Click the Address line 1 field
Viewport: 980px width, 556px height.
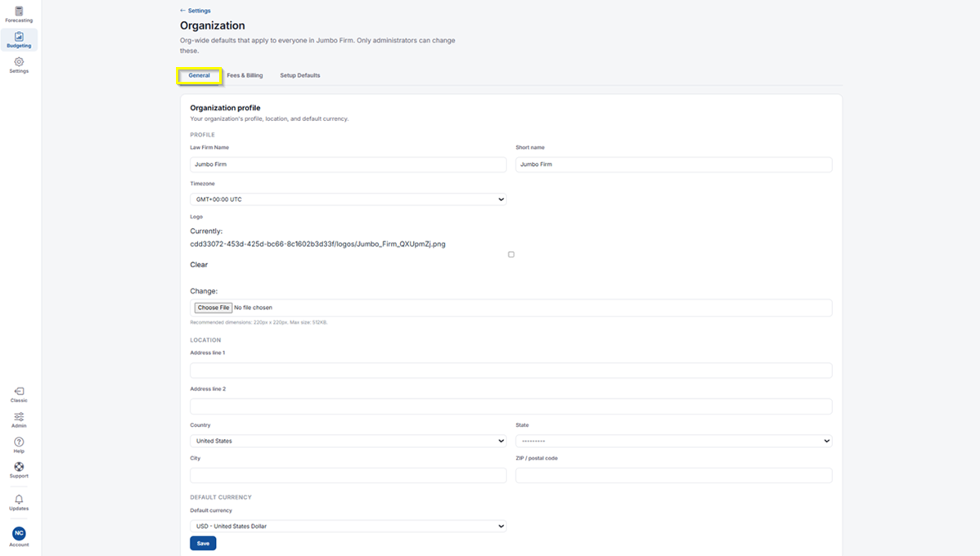pyautogui.click(x=511, y=370)
